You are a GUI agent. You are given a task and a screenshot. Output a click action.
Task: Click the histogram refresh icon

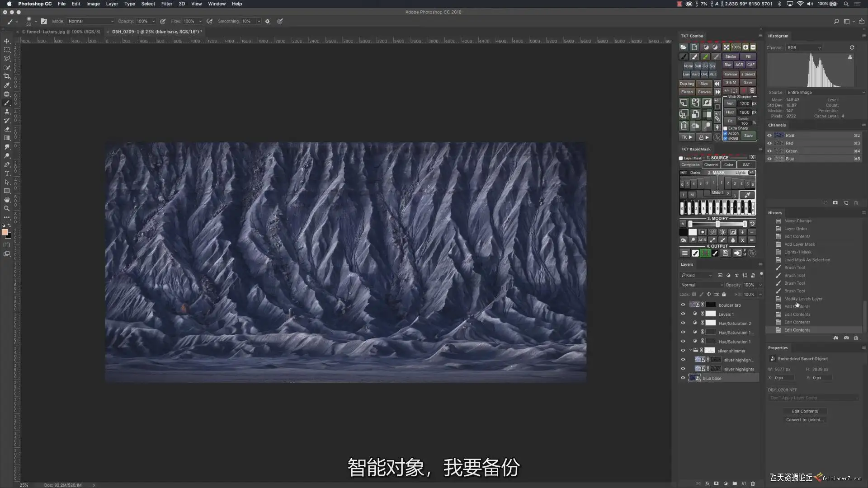tap(852, 47)
